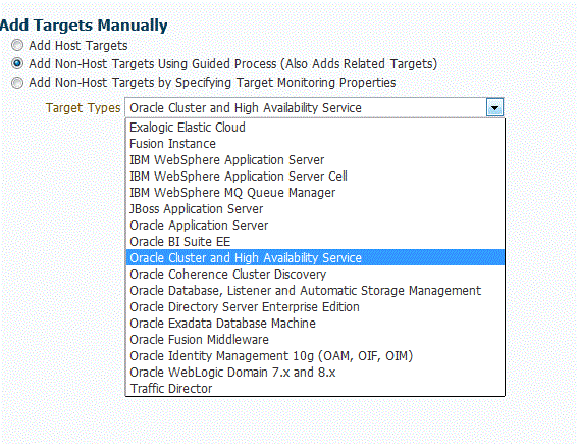Select IBM WebSphere Application Server Cell
578x444 pixels.
(x=315, y=176)
